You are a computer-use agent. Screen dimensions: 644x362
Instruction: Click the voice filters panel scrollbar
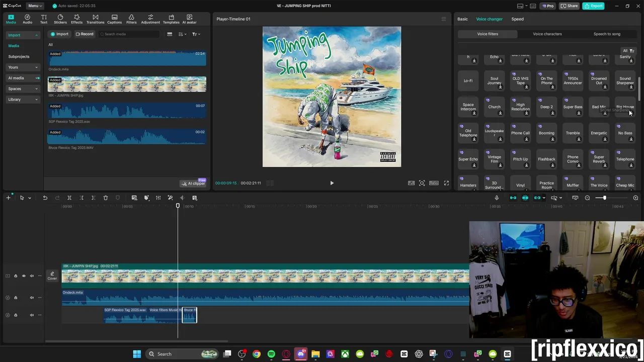coord(639,89)
